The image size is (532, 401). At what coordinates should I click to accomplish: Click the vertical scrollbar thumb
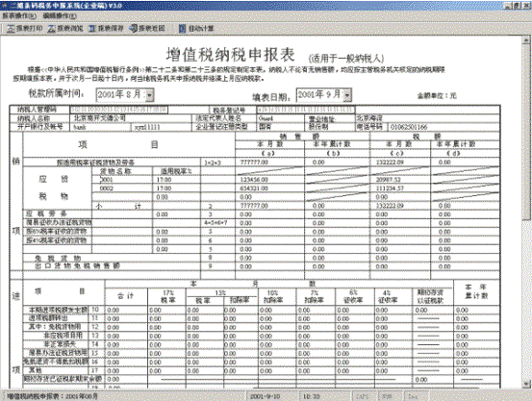coord(526,132)
